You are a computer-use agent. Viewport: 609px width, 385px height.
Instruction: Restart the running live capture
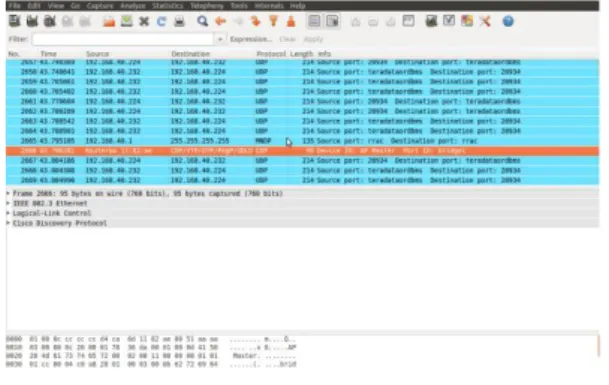coord(85,21)
